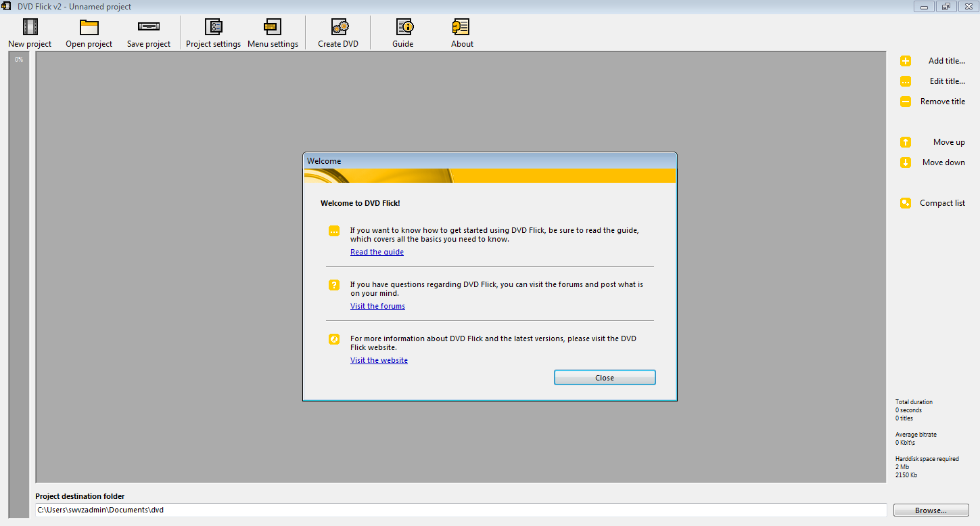Click the Harddisk space required text
This screenshot has width=980, height=526.
[x=927, y=459]
